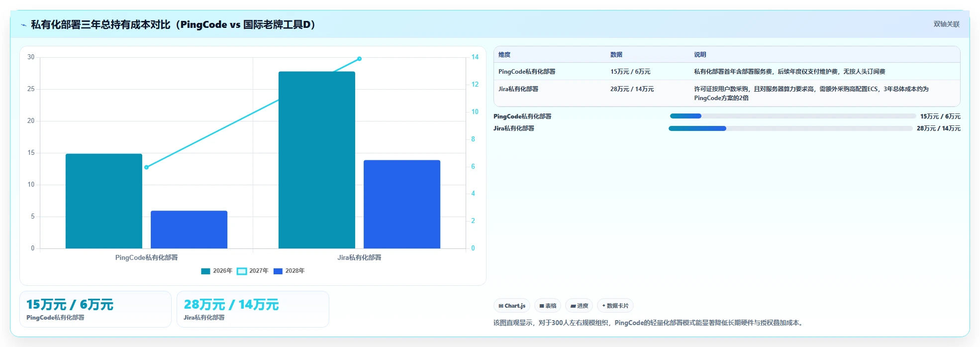The width and height of the screenshot is (980, 347).
Task: Click progress value label 28万元 / 14万元
Action: click(939, 128)
